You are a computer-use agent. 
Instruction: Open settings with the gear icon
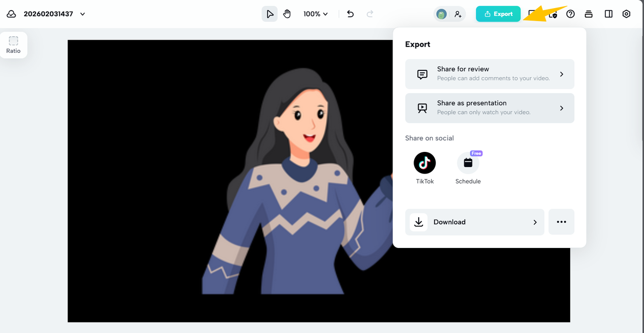(626, 14)
